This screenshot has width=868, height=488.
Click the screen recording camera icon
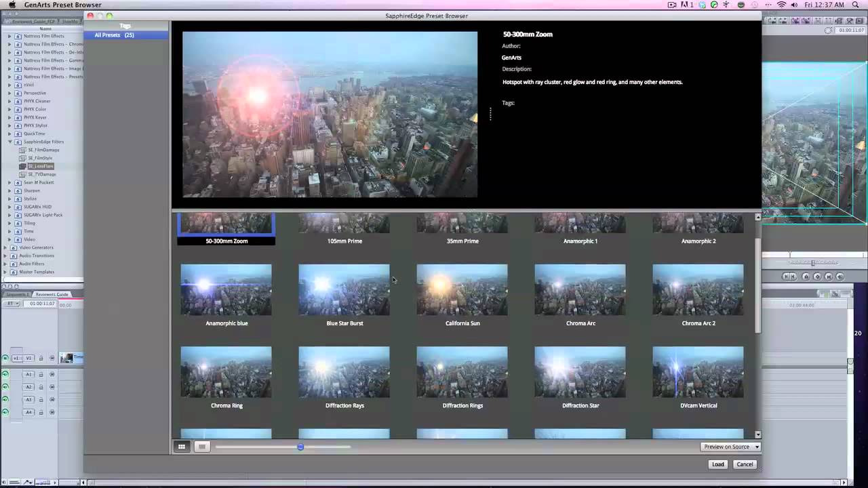click(x=671, y=5)
